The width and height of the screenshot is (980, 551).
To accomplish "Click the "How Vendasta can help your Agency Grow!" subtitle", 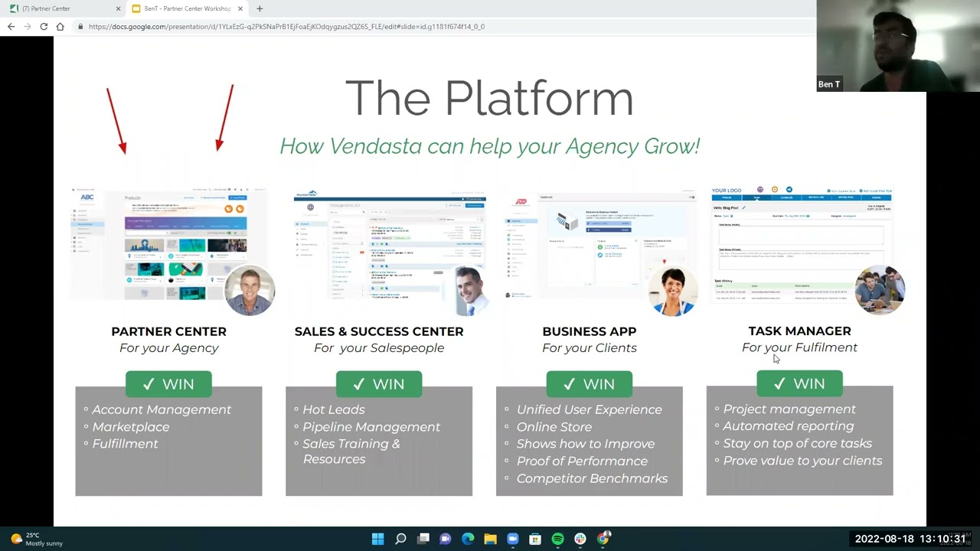I will [x=490, y=146].
